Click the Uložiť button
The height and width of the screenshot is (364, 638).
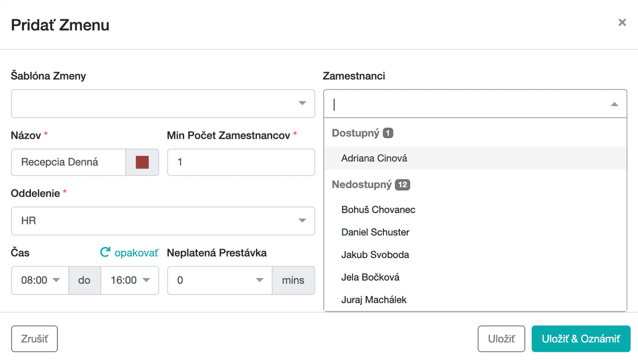pyautogui.click(x=501, y=339)
